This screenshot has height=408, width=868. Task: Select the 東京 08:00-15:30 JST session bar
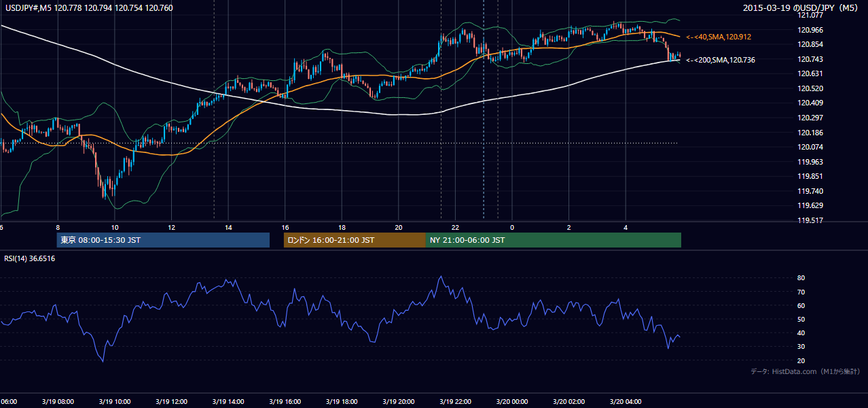pos(163,240)
